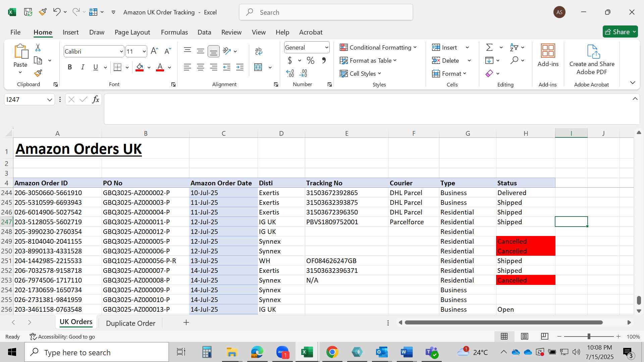Image resolution: width=644 pixels, height=362 pixels.
Task: Click the AutoSum sigma icon
Action: tap(489, 48)
